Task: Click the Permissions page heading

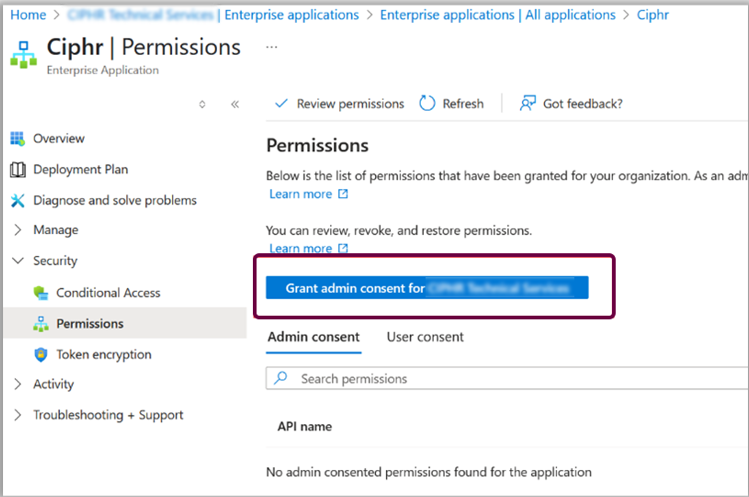Action: click(317, 145)
